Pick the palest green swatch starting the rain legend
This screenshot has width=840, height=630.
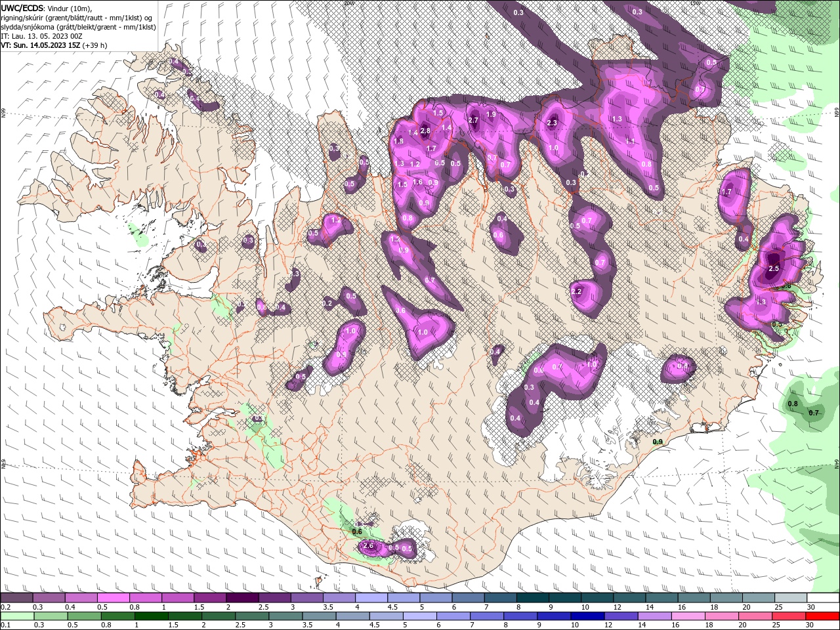(x=16, y=616)
